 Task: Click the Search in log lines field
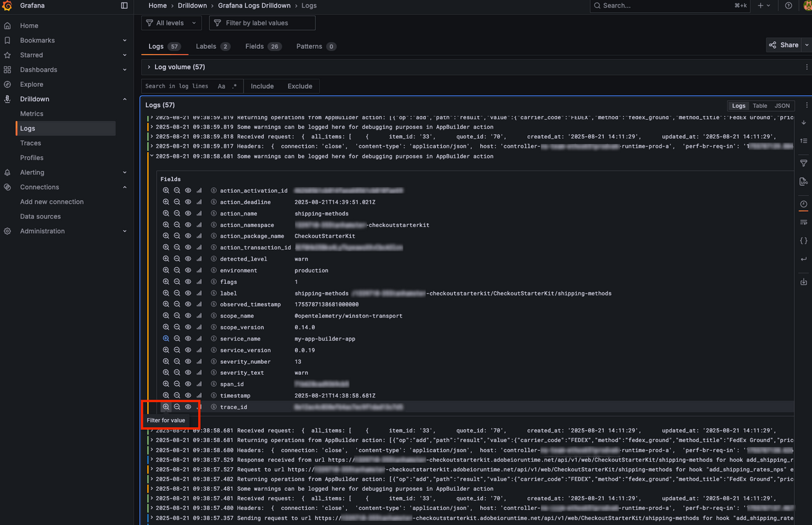178,86
